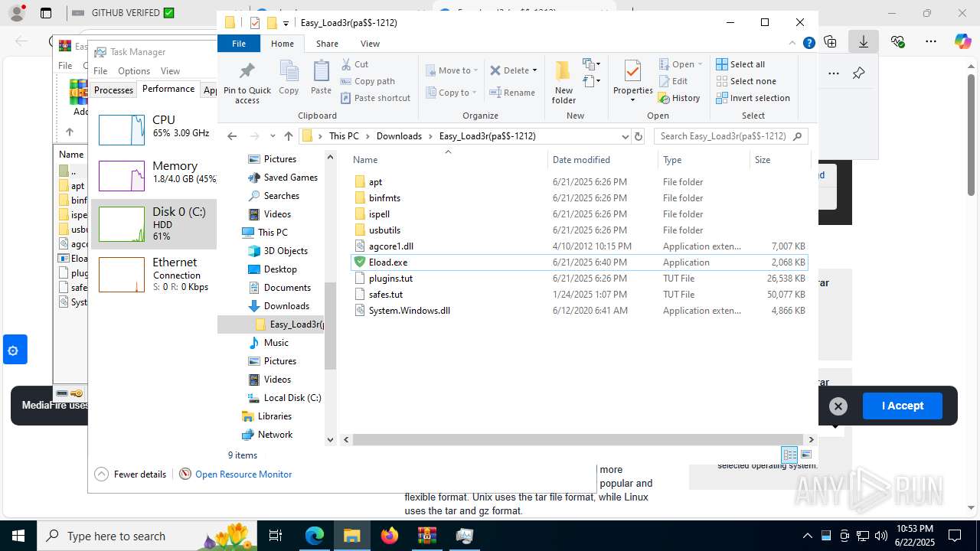The image size is (980, 551).
Task: Open Task Manager File menu
Action: [x=100, y=71]
